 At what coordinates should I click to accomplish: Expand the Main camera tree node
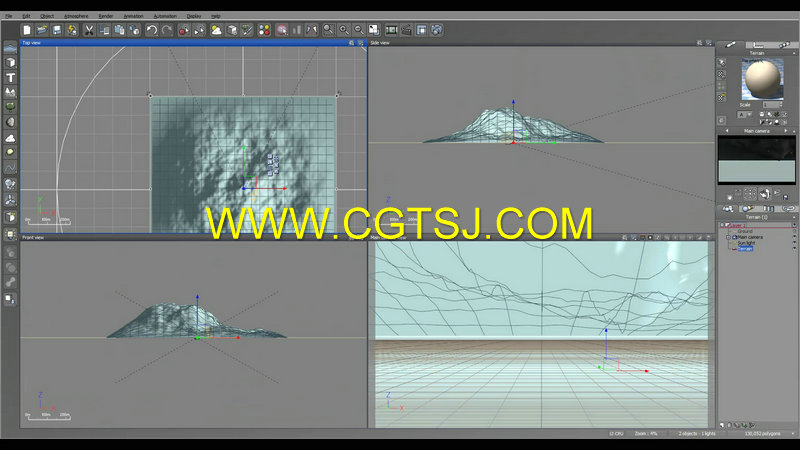[x=729, y=237]
